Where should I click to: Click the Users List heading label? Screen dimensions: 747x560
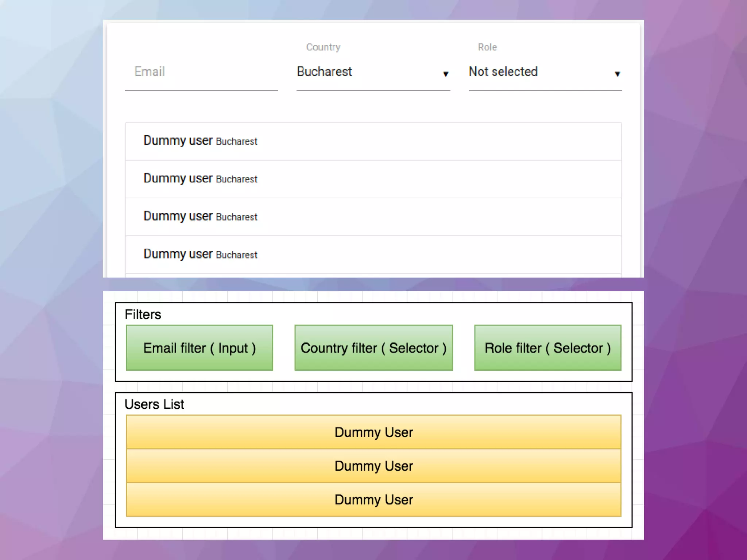pyautogui.click(x=154, y=404)
